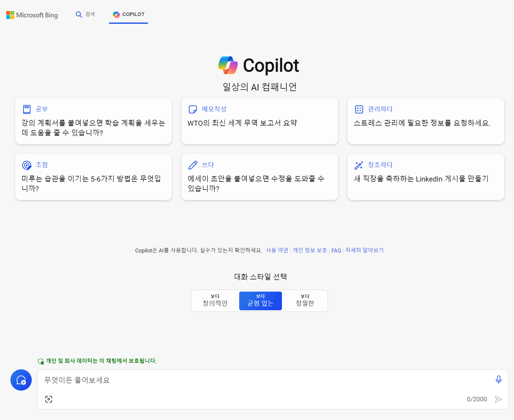Viewport: 514px width, 420px height.
Task: Open the FAQ link
Action: [336, 251]
